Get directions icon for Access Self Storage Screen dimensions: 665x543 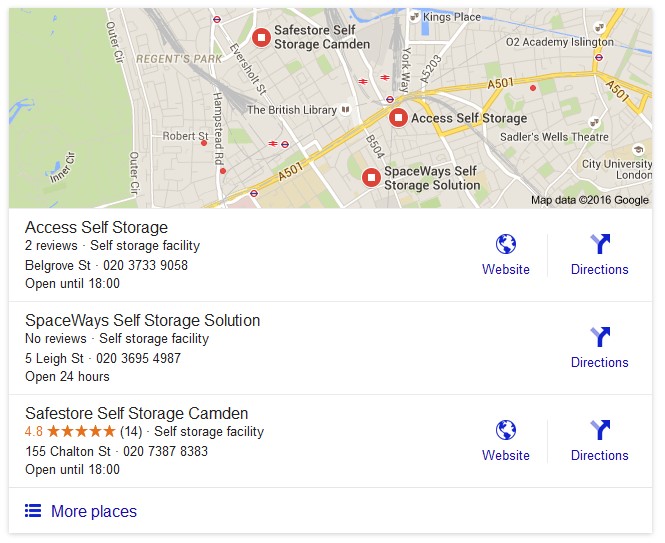pyautogui.click(x=600, y=244)
